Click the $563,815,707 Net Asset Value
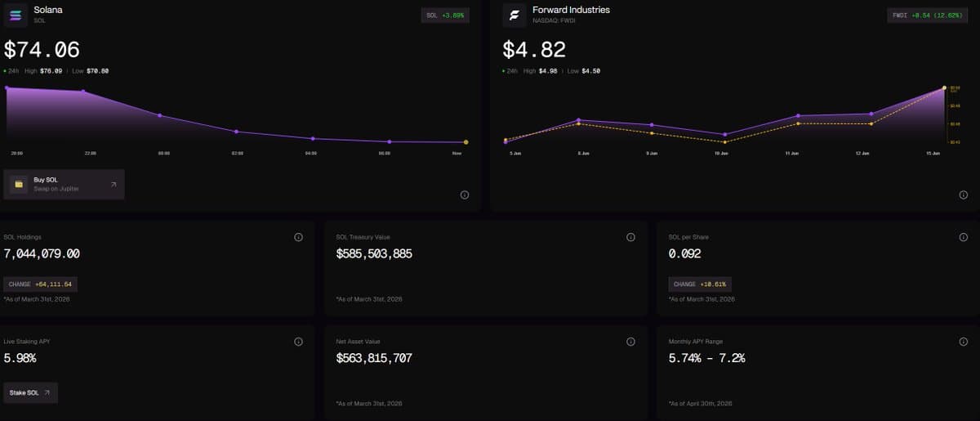This screenshot has width=980, height=421. (374, 358)
